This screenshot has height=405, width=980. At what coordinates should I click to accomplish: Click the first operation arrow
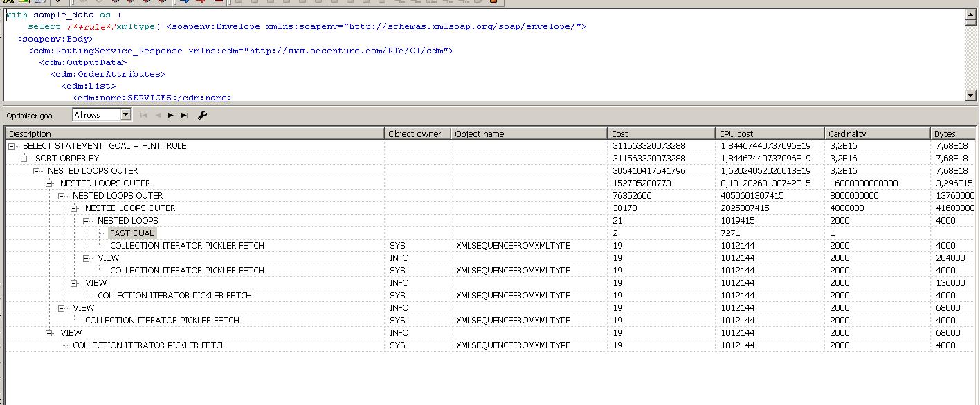pyautogui.click(x=144, y=115)
